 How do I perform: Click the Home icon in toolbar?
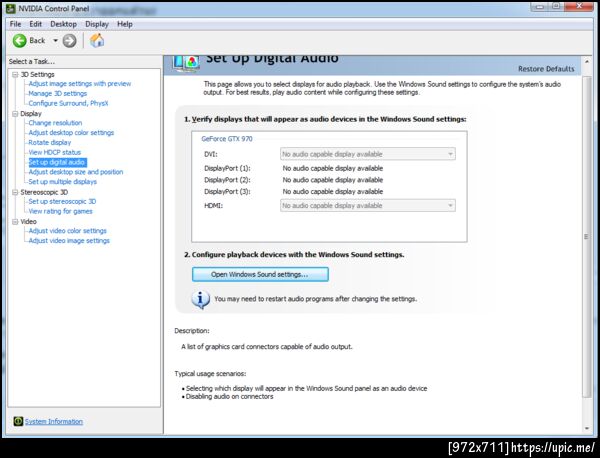(97, 40)
